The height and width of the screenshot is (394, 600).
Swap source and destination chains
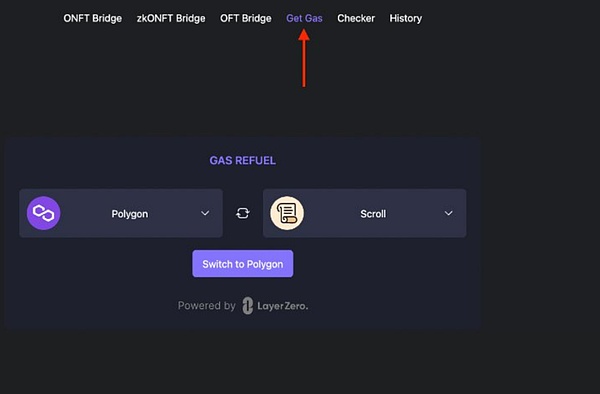243,213
